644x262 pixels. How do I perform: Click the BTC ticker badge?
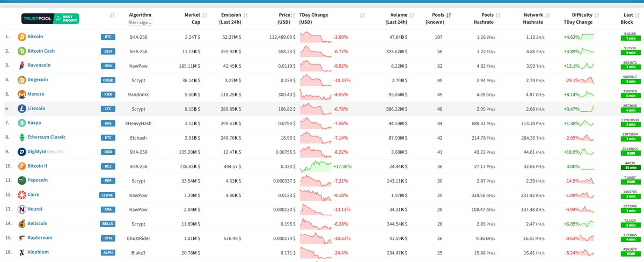pyautogui.click(x=108, y=37)
